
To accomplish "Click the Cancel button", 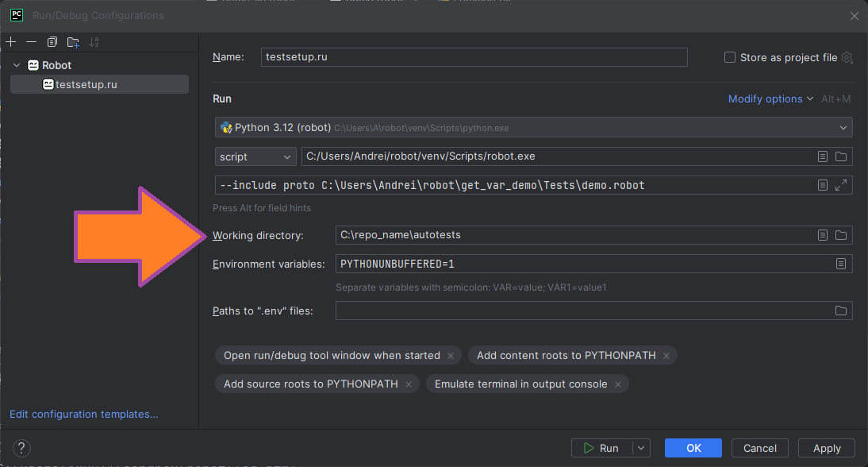I will tap(759, 448).
